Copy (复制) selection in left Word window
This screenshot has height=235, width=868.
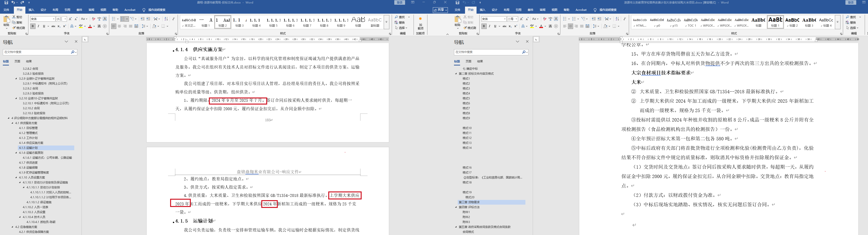click(x=17, y=22)
